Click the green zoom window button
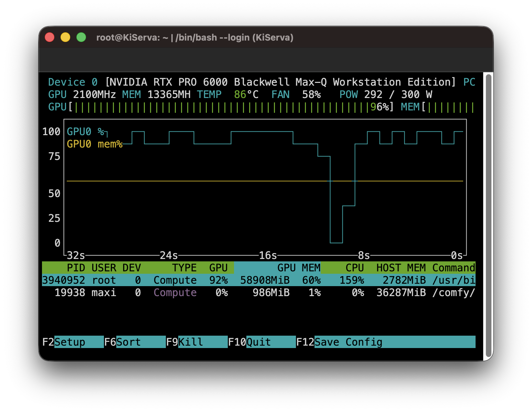This screenshot has width=532, height=412. click(81, 37)
